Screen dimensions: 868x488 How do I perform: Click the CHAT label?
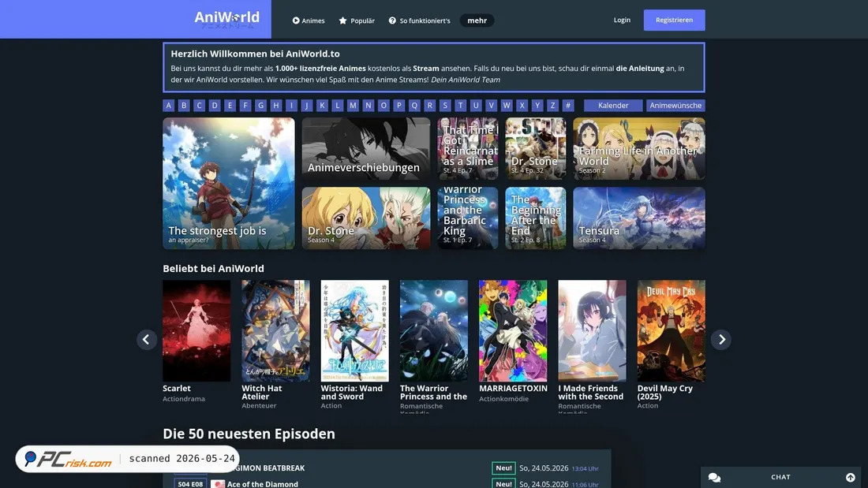click(x=780, y=477)
